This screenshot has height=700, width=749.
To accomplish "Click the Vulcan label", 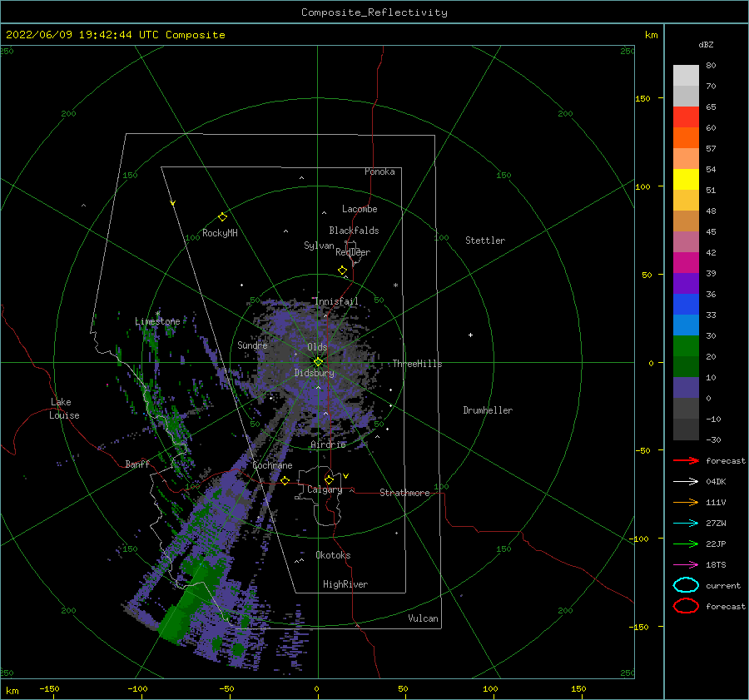I will click(x=423, y=618).
